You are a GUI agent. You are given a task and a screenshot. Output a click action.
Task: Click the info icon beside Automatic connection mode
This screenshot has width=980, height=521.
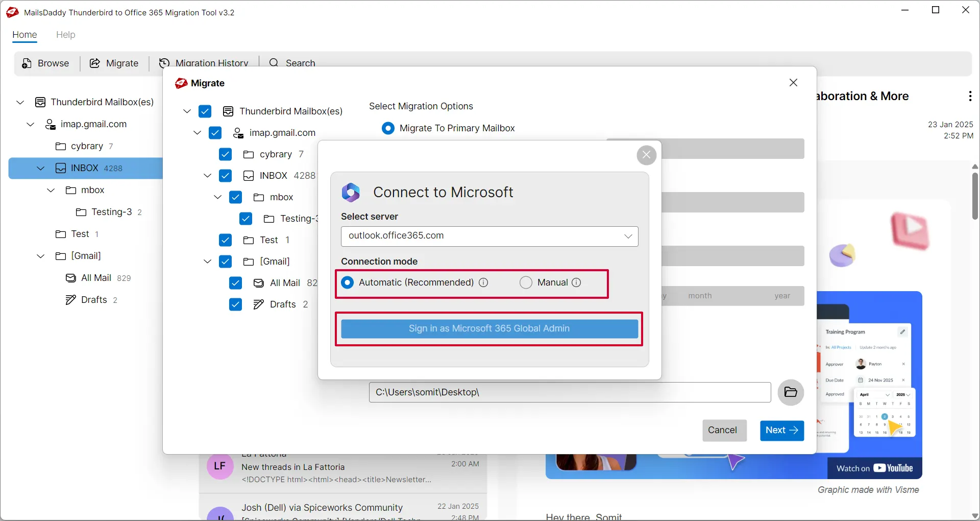483,282
